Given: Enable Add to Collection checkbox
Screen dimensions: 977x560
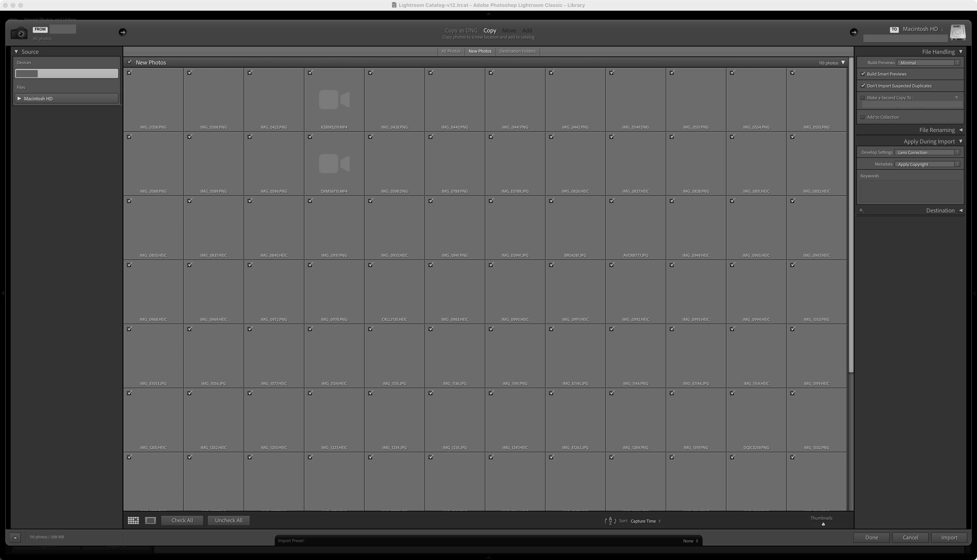Looking at the screenshot, I should tap(863, 117).
